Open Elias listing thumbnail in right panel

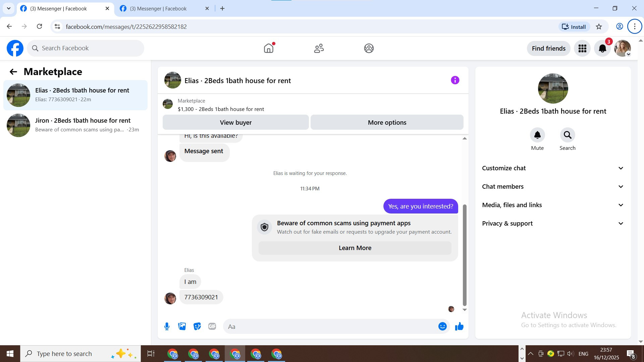coord(553,88)
